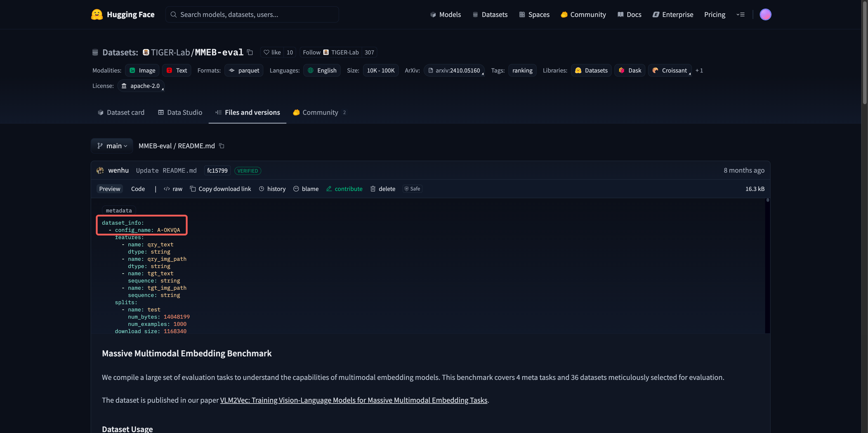The width and height of the screenshot is (868, 433).
Task: Switch to Code view toggle
Action: click(x=138, y=189)
